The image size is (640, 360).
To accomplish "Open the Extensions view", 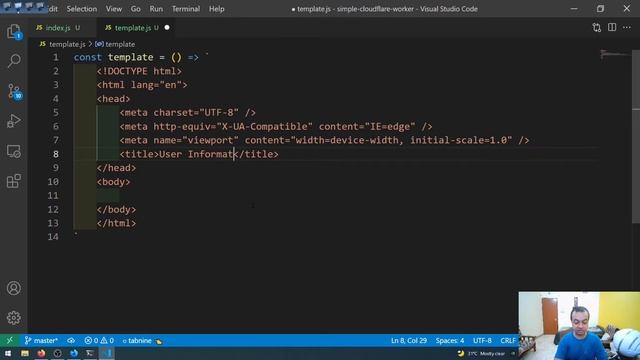I will pyautogui.click(x=14, y=181).
